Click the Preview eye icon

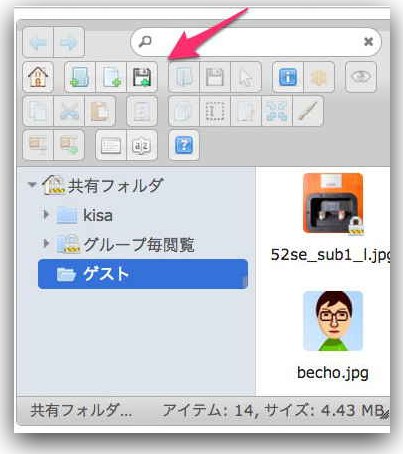(x=361, y=77)
